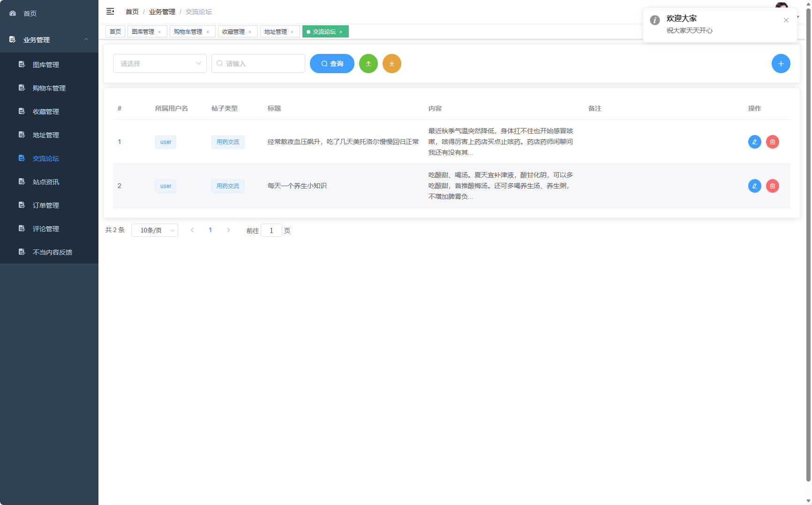This screenshot has height=505, width=812.
Task: Click the 请输入 search input field
Action: point(258,63)
